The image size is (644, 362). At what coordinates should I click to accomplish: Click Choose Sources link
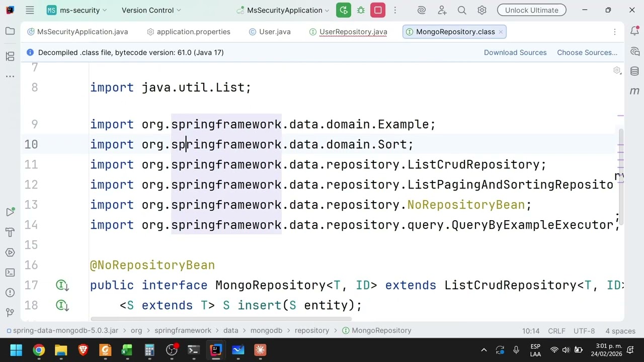[587, 52]
